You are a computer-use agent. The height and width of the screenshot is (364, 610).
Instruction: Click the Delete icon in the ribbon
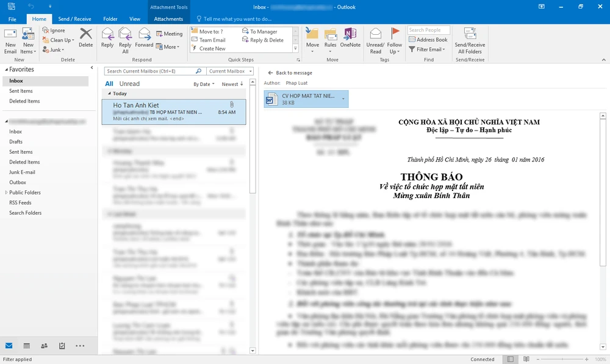pos(85,37)
